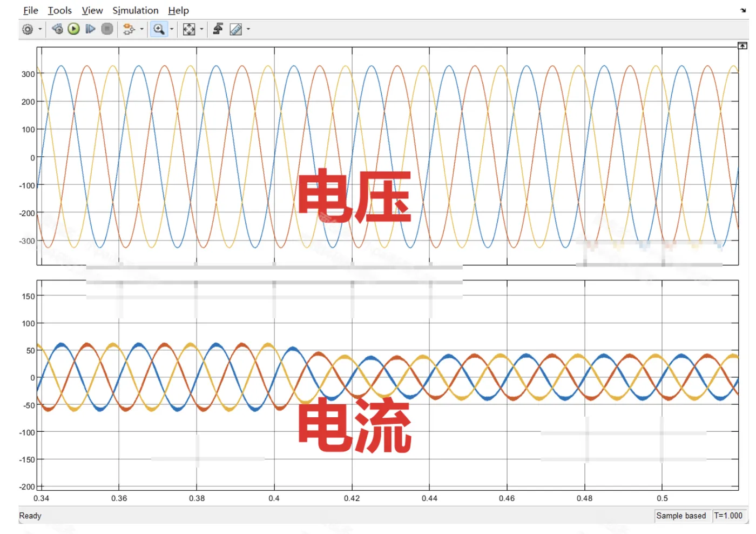756x534 pixels.
Task: Open the Triggers tool icon
Action: click(218, 29)
